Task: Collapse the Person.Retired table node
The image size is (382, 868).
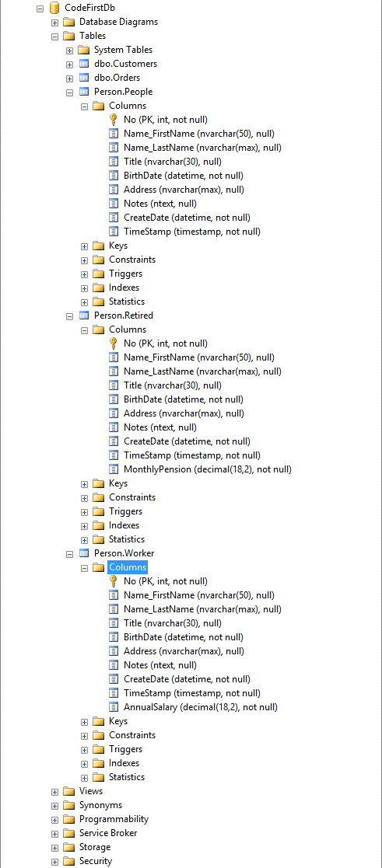Action: (x=70, y=316)
